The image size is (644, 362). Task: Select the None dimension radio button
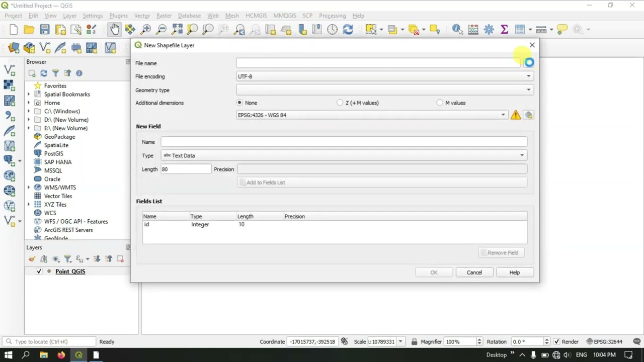pos(239,103)
